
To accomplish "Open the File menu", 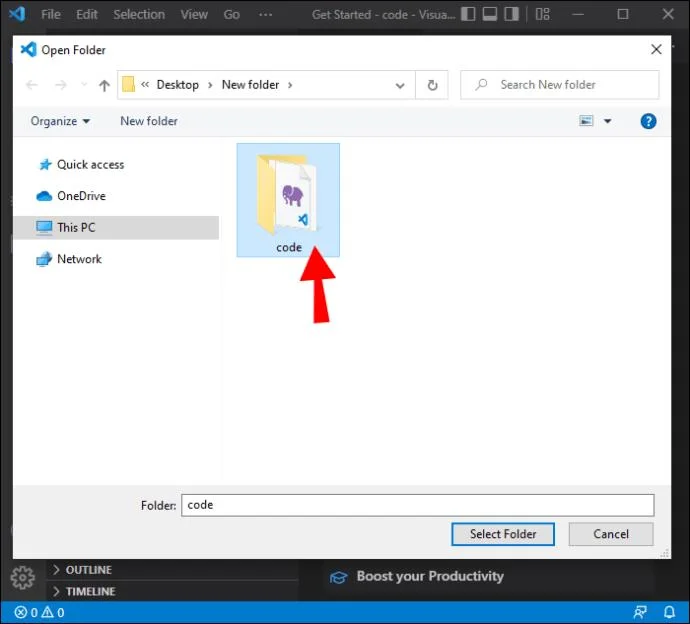I will [x=51, y=15].
